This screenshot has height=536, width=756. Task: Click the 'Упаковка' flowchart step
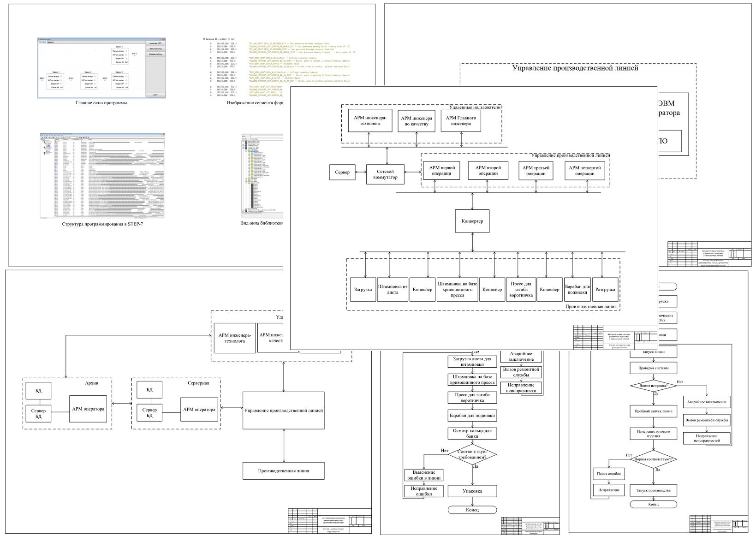tap(472, 491)
